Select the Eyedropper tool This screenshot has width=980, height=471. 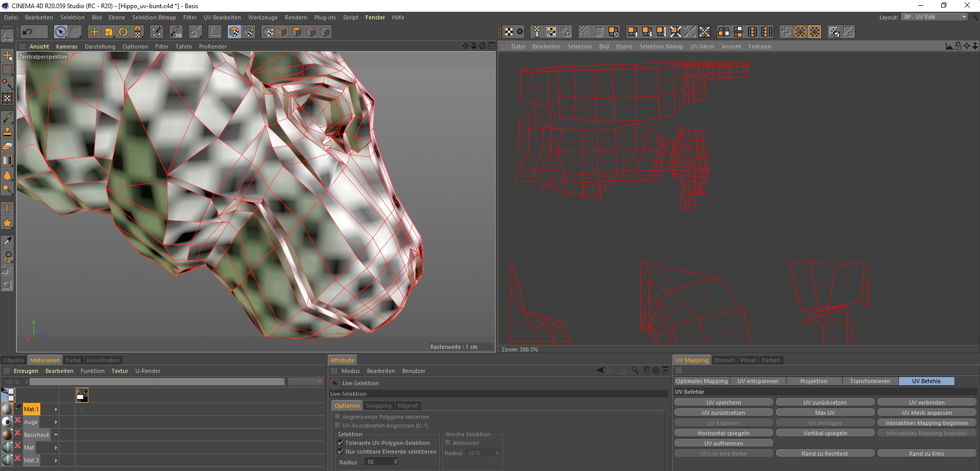(x=7, y=242)
